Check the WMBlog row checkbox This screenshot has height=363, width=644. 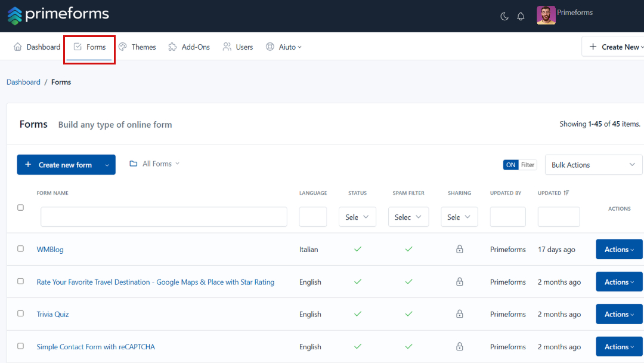pos(20,249)
